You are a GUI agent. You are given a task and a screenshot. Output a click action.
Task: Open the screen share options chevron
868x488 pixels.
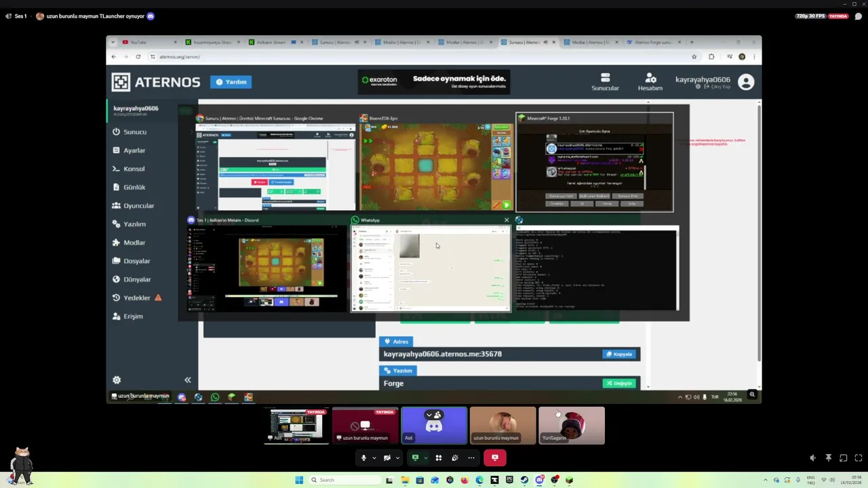coord(425,457)
